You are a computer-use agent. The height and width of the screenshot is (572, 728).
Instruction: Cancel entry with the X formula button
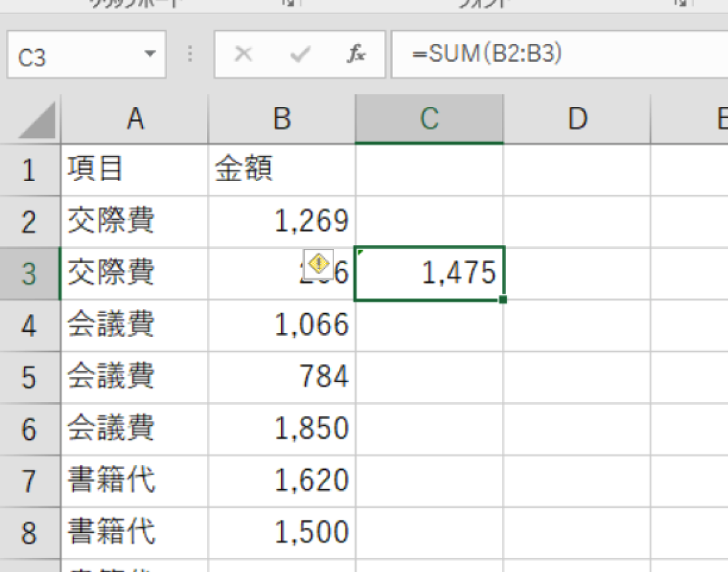click(x=243, y=54)
